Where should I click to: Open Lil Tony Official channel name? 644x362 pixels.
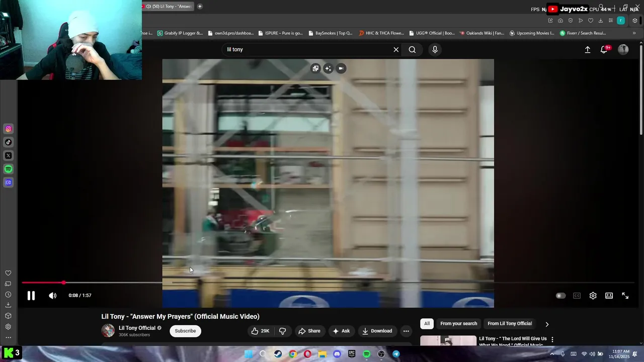[x=137, y=328]
